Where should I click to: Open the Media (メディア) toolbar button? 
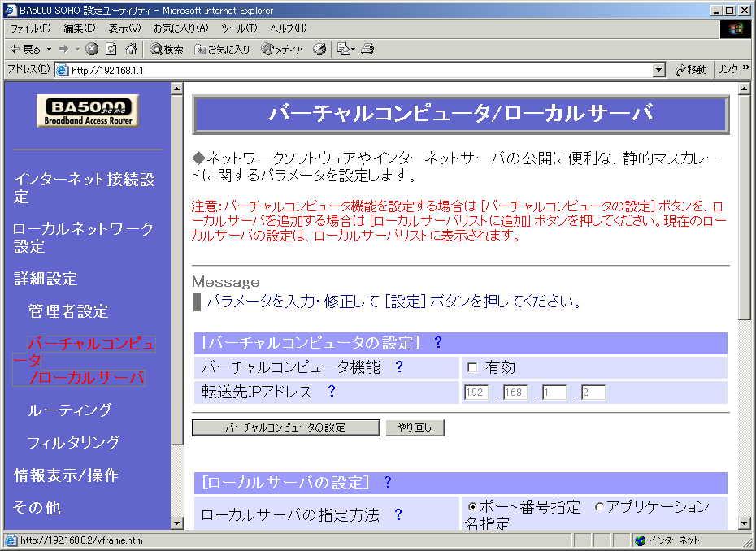click(x=282, y=50)
